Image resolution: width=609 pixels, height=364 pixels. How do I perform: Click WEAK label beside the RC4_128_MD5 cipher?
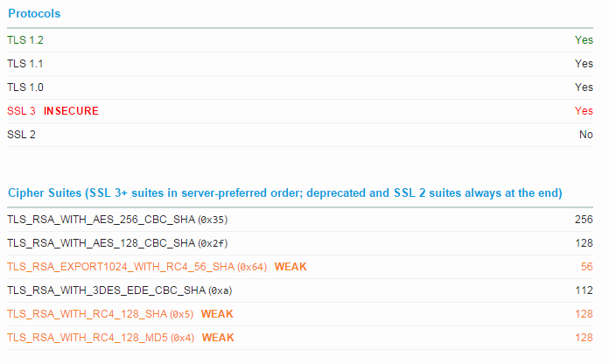[x=219, y=337]
